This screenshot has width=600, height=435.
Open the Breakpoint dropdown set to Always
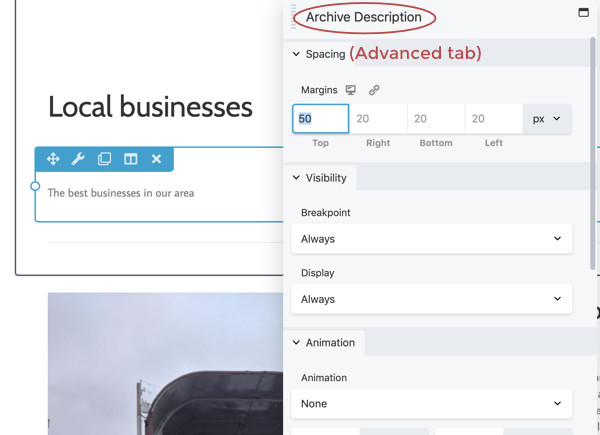click(x=432, y=239)
